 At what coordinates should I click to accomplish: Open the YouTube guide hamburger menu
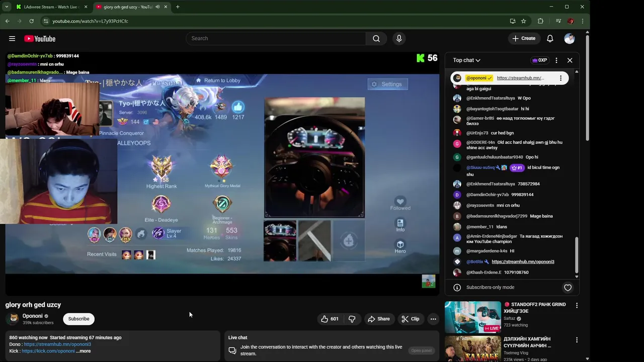point(12,39)
